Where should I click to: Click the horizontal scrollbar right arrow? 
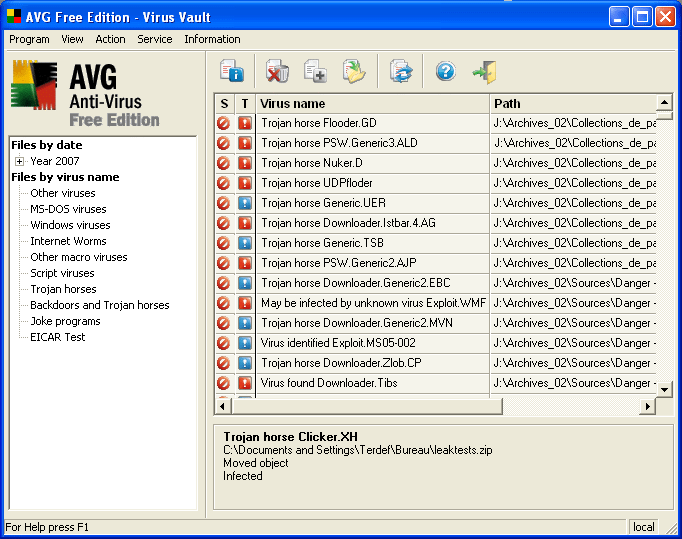pos(648,406)
